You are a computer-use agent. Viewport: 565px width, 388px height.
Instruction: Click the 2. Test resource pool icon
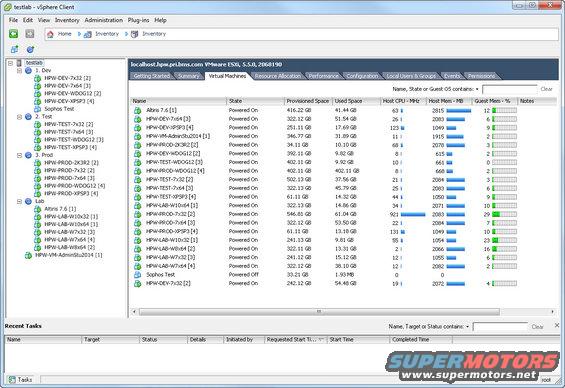click(x=28, y=117)
